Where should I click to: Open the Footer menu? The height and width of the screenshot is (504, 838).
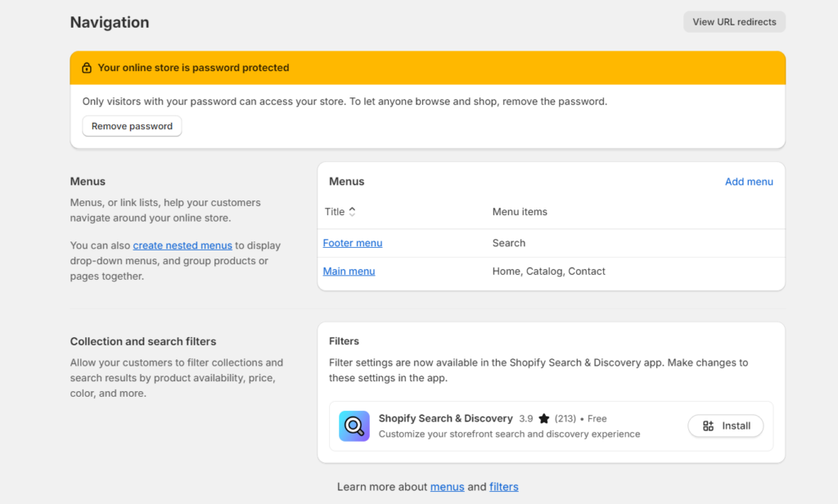pyautogui.click(x=353, y=242)
